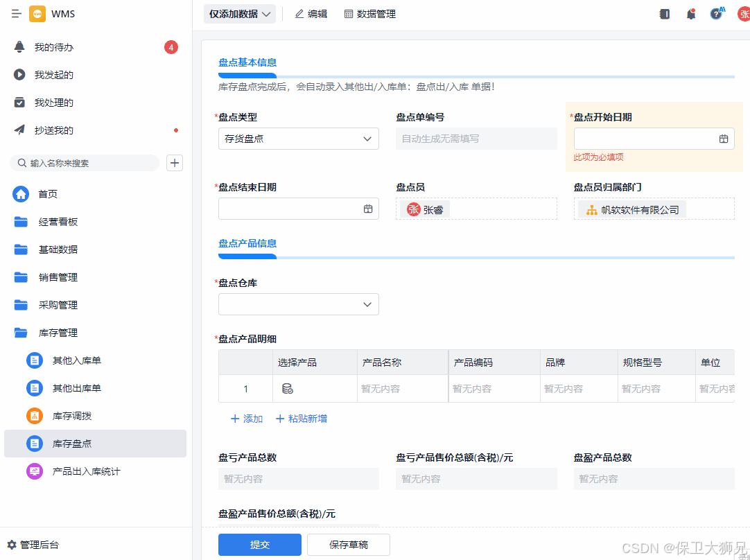Open the 盘点仓库 dropdown
This screenshot has height=560, width=750.
click(299, 304)
